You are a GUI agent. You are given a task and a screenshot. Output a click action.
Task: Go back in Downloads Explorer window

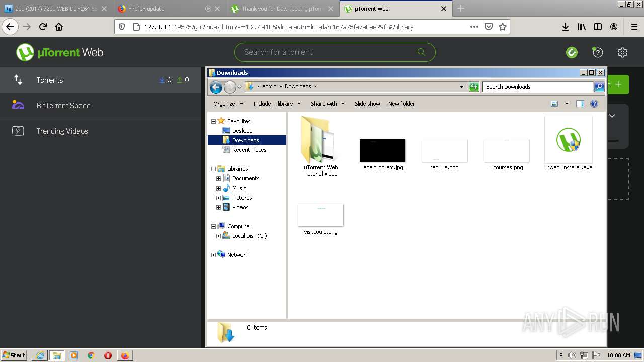point(216,87)
